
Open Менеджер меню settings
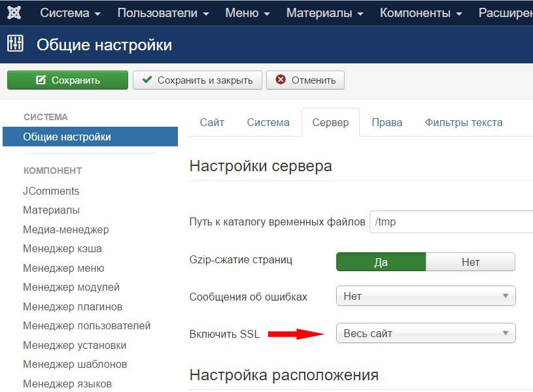pyautogui.click(x=63, y=268)
